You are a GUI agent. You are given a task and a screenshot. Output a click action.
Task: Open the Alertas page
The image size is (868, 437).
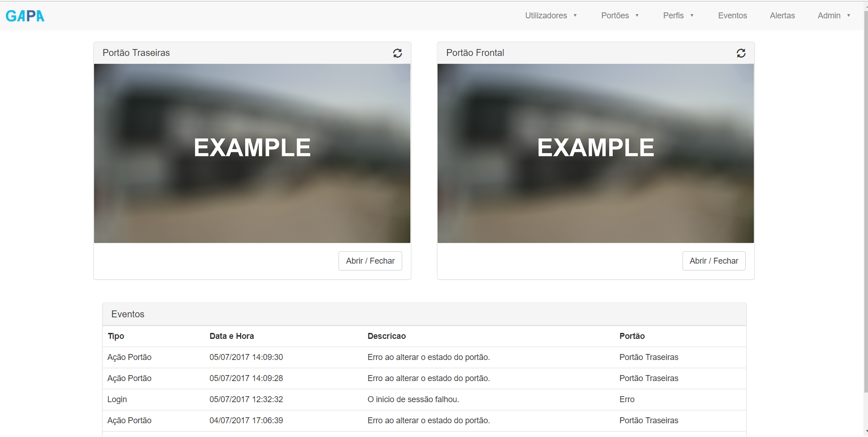782,16
